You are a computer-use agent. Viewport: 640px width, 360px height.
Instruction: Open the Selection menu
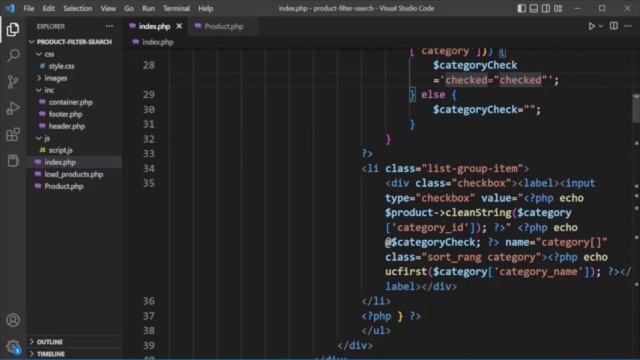click(78, 8)
